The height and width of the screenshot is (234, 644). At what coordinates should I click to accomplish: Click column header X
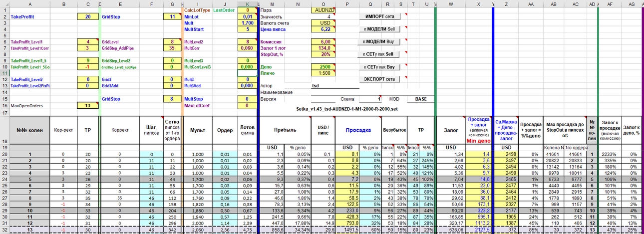click(x=478, y=3)
